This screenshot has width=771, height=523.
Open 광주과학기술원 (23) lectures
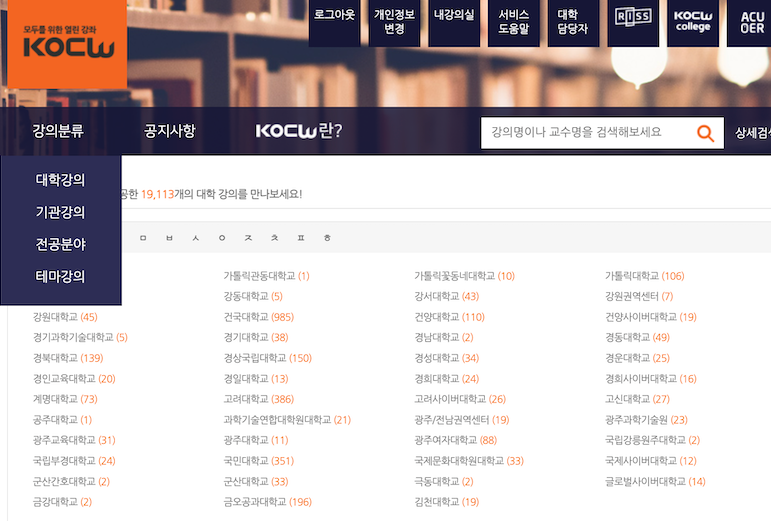646,420
